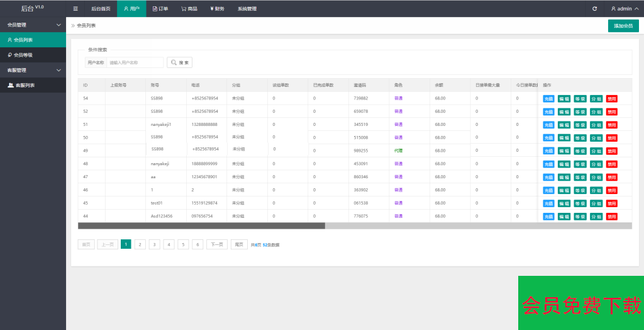Go to 后台首页 (Dashboard Home) in the top navigation

pos(101,9)
